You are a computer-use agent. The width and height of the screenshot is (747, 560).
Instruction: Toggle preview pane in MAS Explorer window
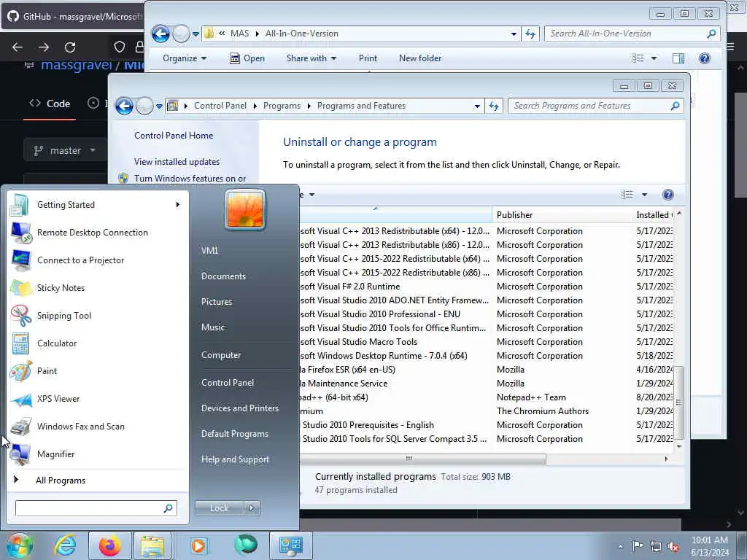click(678, 58)
